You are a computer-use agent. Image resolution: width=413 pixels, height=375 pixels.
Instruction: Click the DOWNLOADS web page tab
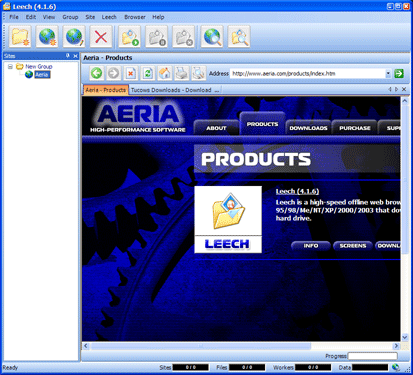pos(308,128)
